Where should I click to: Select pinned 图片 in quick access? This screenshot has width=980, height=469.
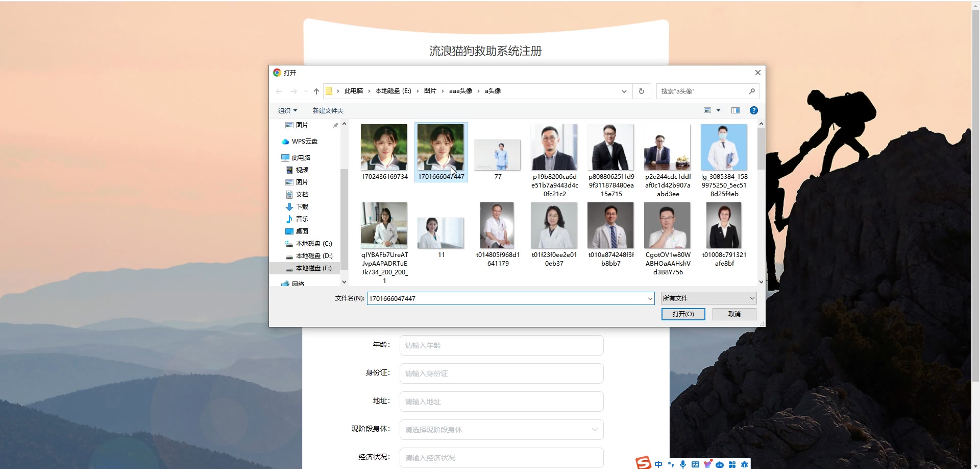point(302,125)
